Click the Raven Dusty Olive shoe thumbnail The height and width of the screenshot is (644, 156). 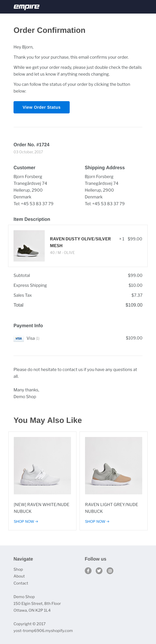(29, 246)
